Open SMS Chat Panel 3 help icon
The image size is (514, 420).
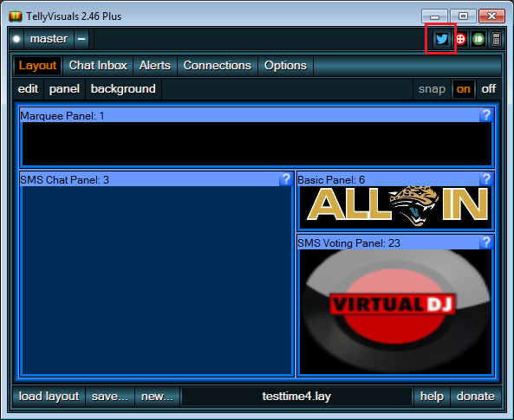point(286,179)
